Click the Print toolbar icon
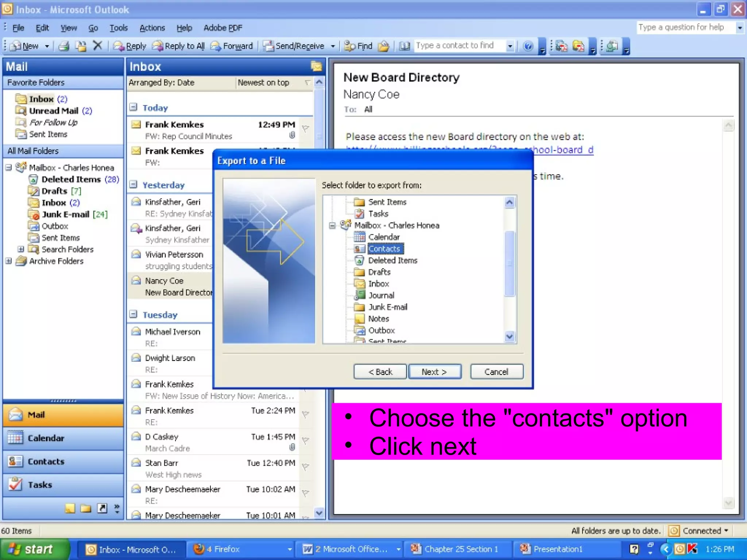Image resolution: width=747 pixels, height=560 pixels. coord(64,46)
